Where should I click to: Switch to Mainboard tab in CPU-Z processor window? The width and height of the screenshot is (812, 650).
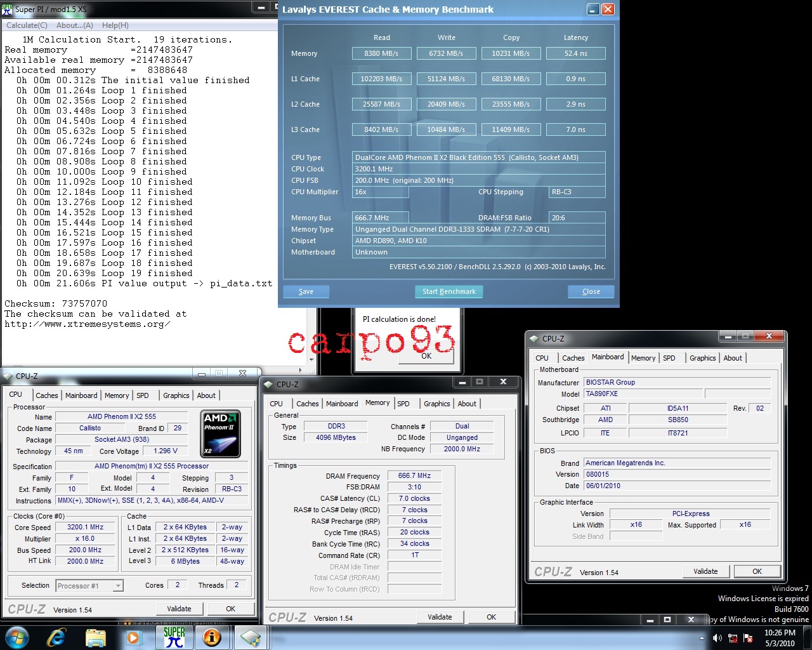click(82, 395)
